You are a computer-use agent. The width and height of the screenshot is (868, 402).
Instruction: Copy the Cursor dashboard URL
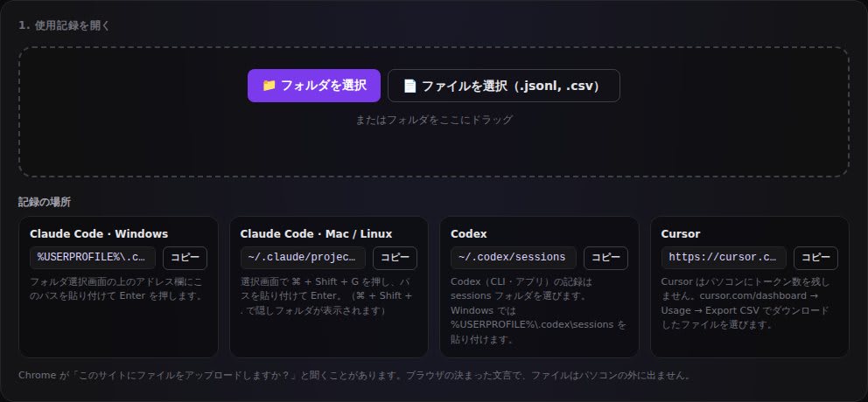click(816, 258)
